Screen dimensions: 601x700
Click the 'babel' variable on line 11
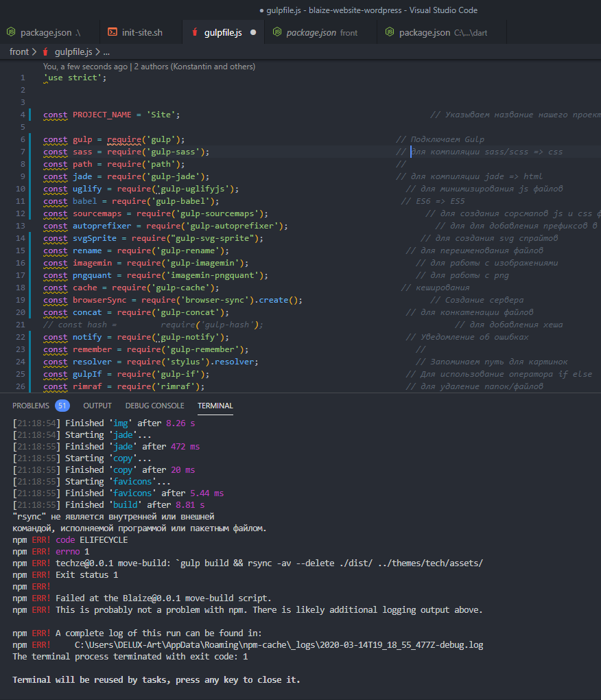click(x=85, y=201)
